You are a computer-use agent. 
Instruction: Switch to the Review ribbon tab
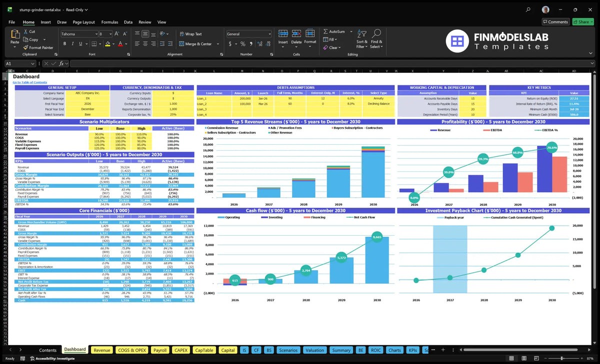(144, 22)
